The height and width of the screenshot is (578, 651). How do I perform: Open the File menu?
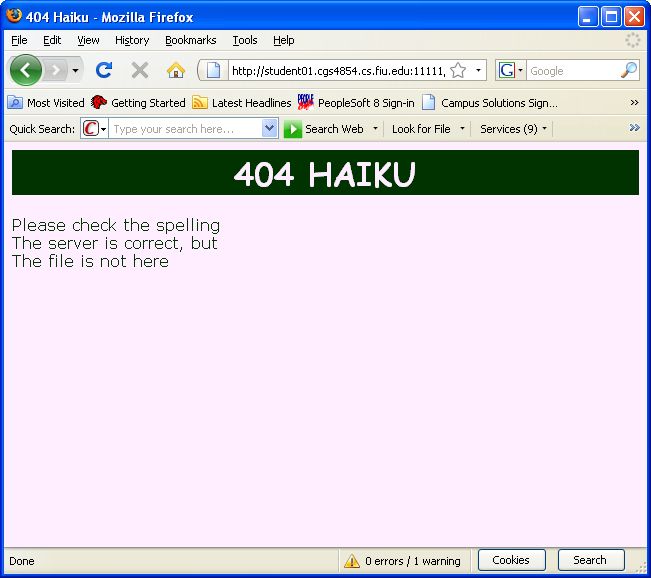pos(19,40)
